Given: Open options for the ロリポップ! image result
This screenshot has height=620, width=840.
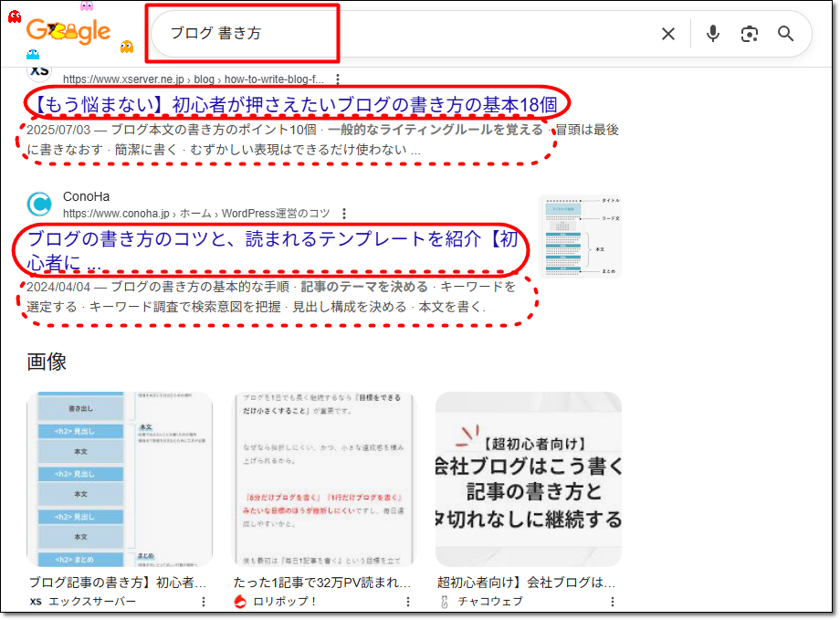Looking at the screenshot, I should (407, 601).
